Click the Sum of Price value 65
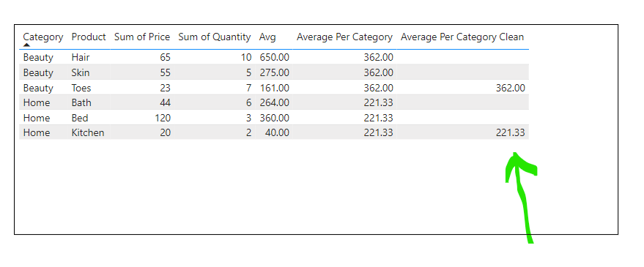This screenshot has width=644, height=267. pos(165,57)
